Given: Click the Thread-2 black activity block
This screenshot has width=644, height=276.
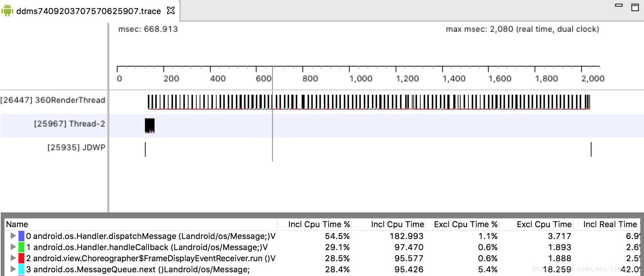Looking at the screenshot, I should [x=150, y=125].
